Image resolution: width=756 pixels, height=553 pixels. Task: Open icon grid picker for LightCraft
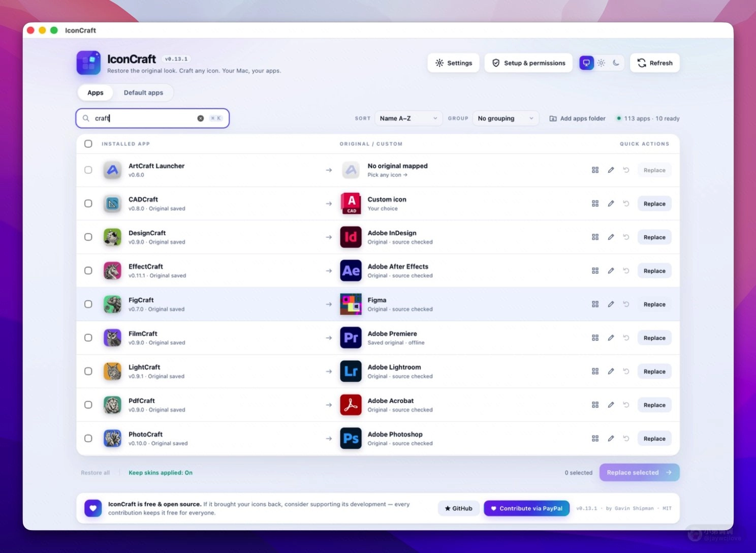[595, 372]
